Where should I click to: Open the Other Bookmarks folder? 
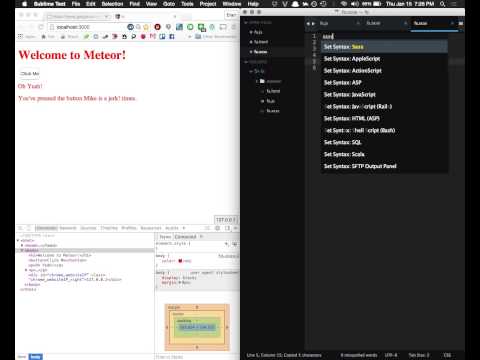pos(216,36)
